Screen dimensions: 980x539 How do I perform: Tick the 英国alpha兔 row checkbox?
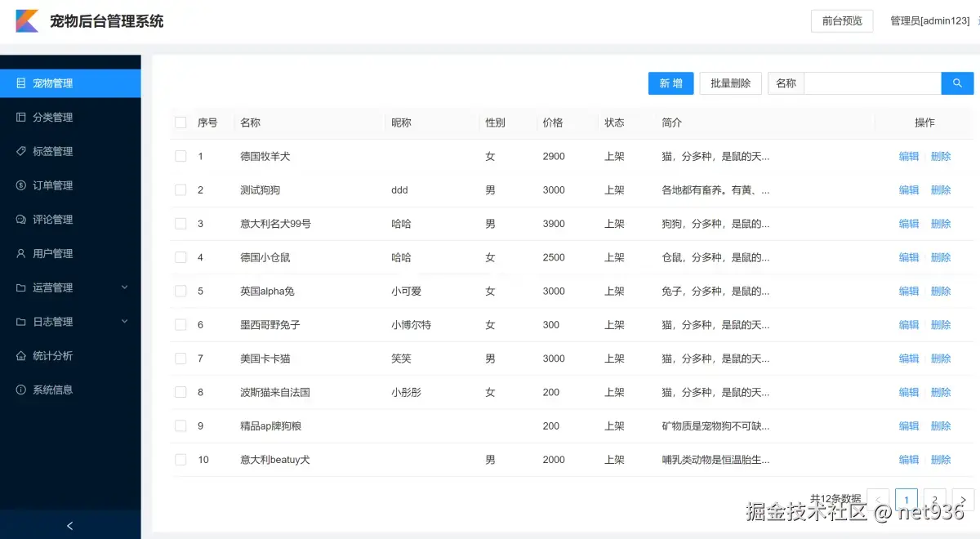click(180, 291)
